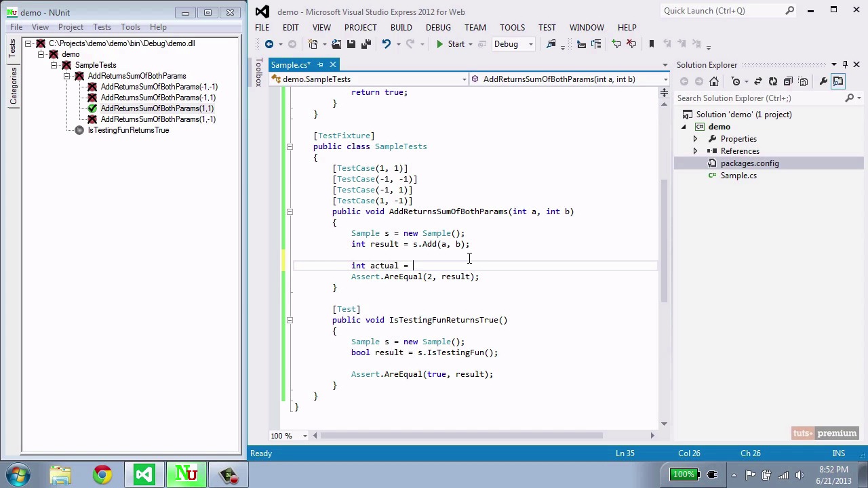Pin the Solution Explorer panel

(845, 64)
